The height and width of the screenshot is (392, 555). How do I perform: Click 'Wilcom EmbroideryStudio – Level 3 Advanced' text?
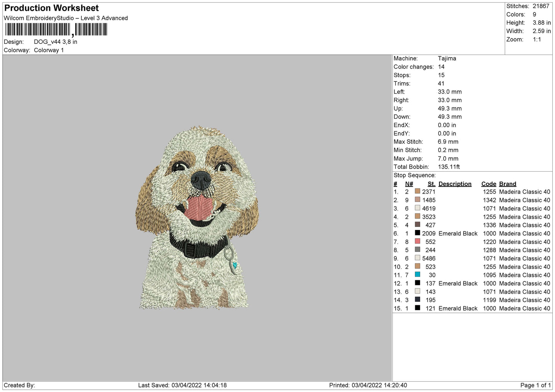point(66,18)
